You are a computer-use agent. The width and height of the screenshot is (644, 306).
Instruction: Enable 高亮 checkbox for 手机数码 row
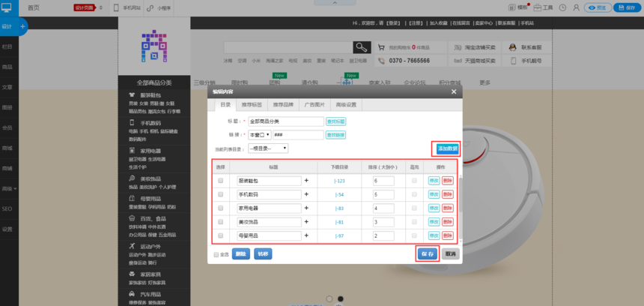pos(414,194)
